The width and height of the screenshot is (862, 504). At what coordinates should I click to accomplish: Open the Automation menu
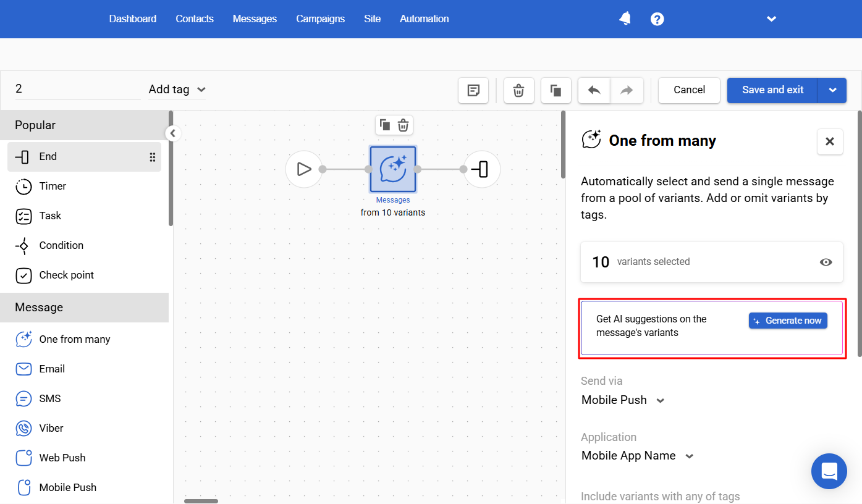click(x=425, y=19)
